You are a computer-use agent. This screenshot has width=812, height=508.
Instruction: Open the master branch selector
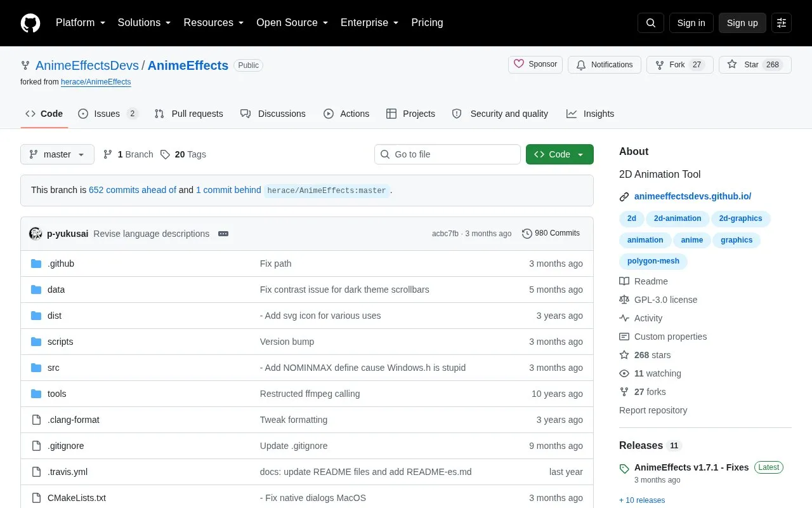pos(57,154)
